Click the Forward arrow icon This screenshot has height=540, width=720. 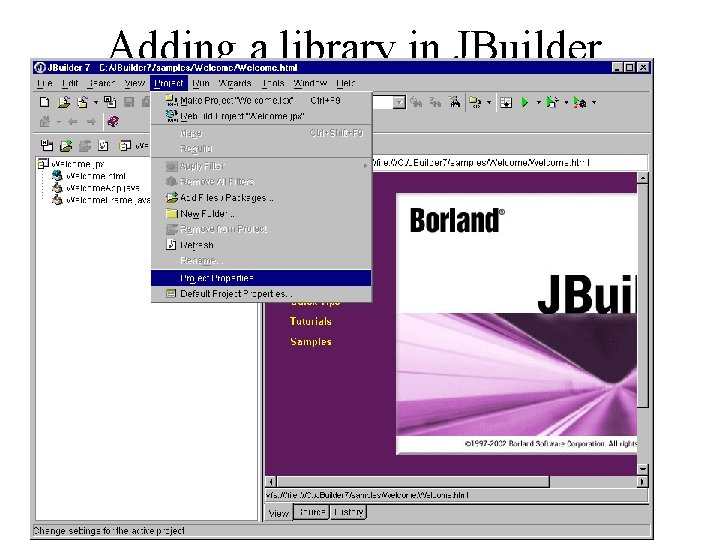click(91, 122)
